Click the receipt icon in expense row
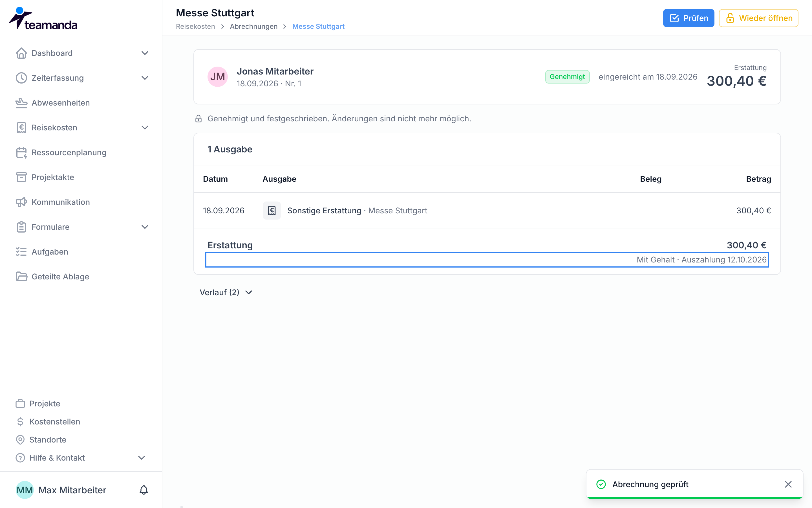Screen dimensions: 812x508 (272, 211)
